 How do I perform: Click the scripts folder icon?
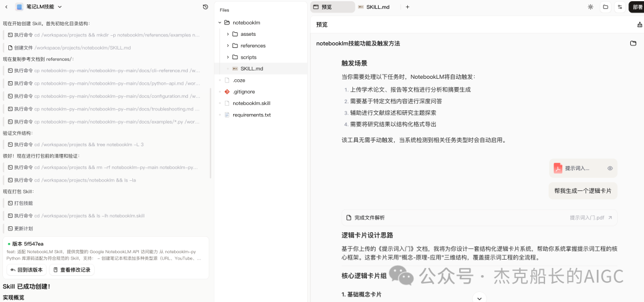[235, 57]
